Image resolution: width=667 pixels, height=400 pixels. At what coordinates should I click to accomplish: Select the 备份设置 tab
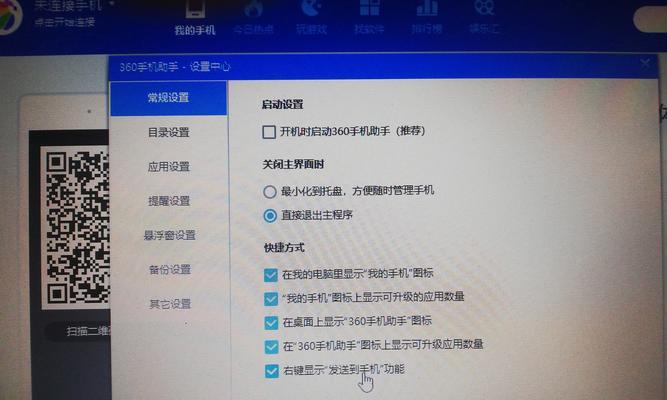(170, 269)
